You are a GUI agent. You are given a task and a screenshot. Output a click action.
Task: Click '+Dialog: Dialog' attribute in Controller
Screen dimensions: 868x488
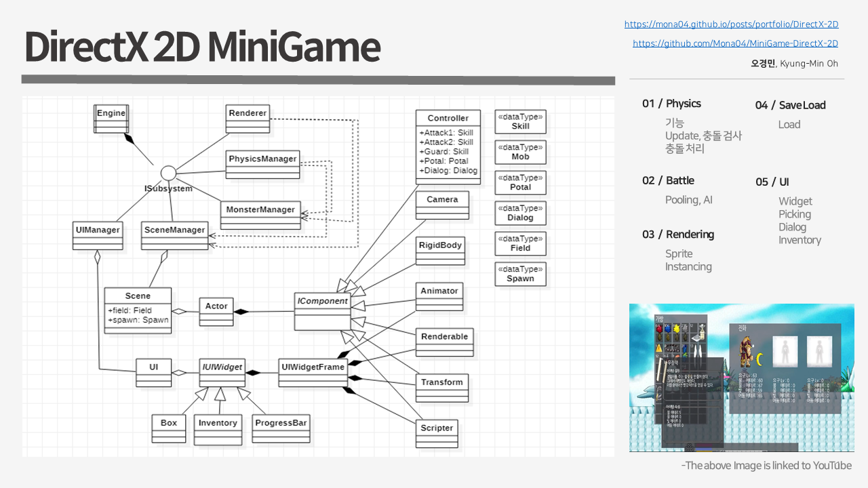tap(448, 171)
